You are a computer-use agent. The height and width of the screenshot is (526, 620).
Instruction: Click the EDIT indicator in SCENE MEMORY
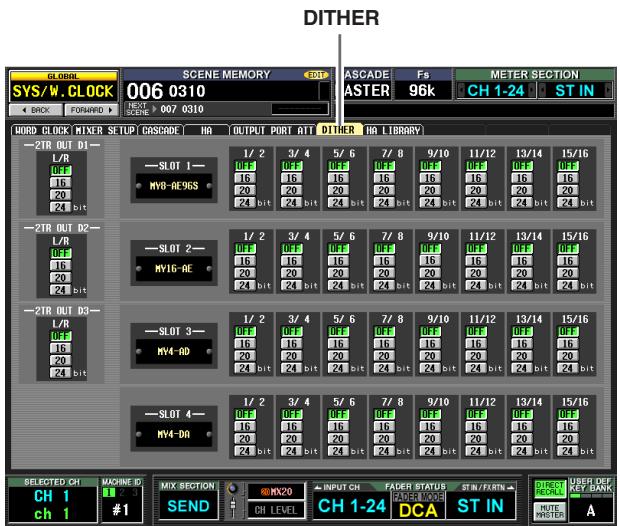click(316, 75)
